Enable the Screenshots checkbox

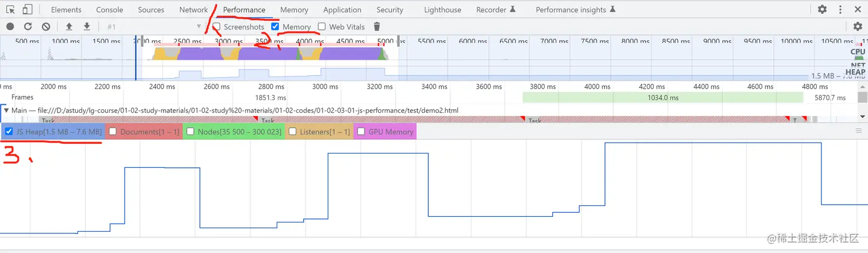click(x=216, y=26)
